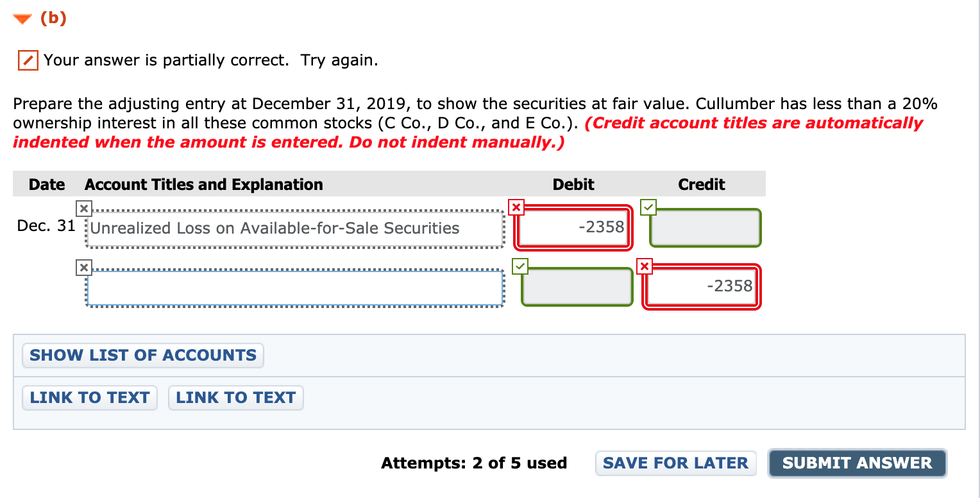Click the X to clear the second account row
Viewport: 980px width, 498px height.
click(x=83, y=268)
